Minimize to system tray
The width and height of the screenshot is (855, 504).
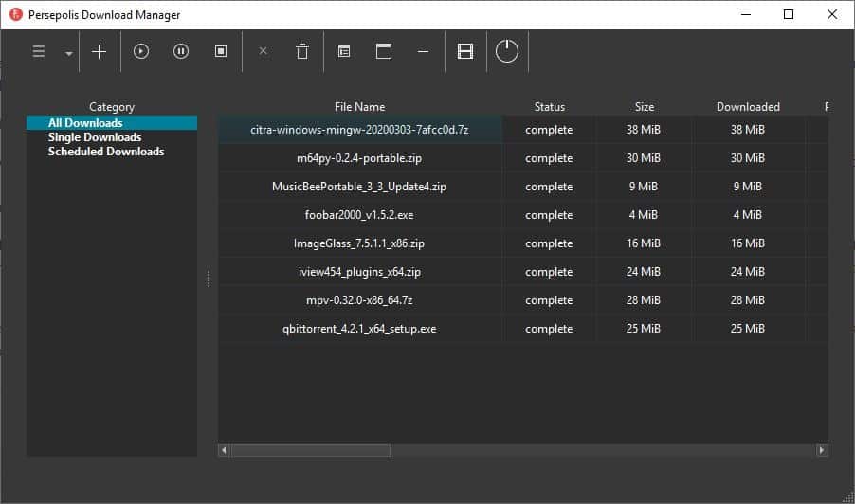click(x=423, y=52)
